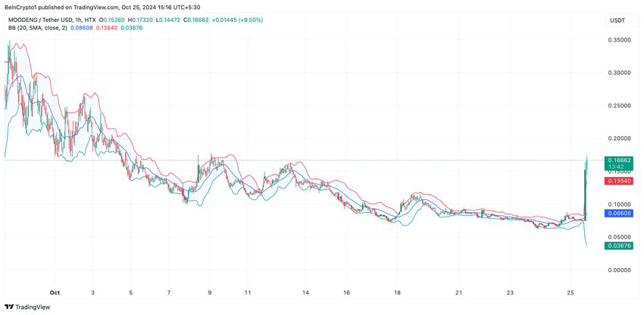This screenshot has height=315, width=644.
Task: Select date 21 on the time axis
Action: 459,293
